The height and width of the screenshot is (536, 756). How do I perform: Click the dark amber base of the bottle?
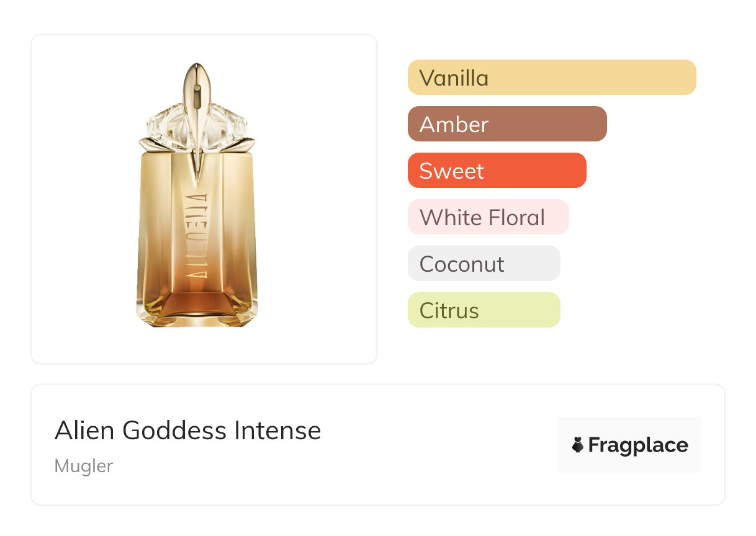pyautogui.click(x=197, y=301)
